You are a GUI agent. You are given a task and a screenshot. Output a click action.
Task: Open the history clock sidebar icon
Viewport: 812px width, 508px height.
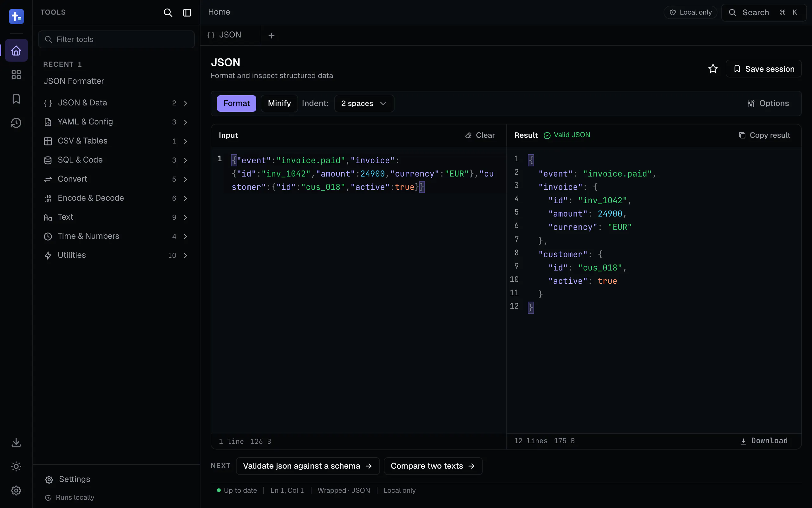coord(16,123)
